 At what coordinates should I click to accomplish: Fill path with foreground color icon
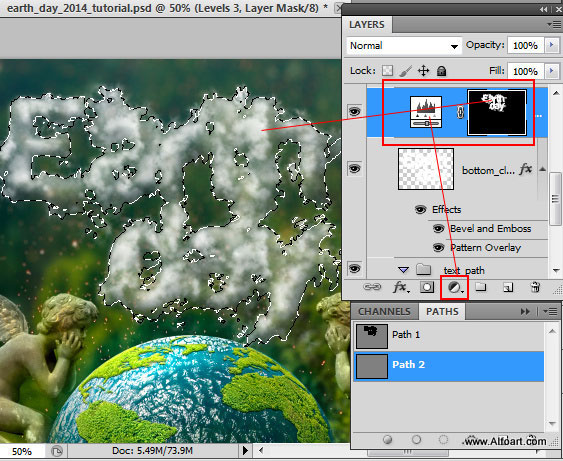pos(387,439)
